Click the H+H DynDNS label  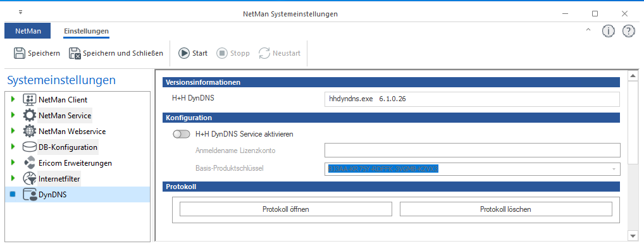[x=193, y=99]
